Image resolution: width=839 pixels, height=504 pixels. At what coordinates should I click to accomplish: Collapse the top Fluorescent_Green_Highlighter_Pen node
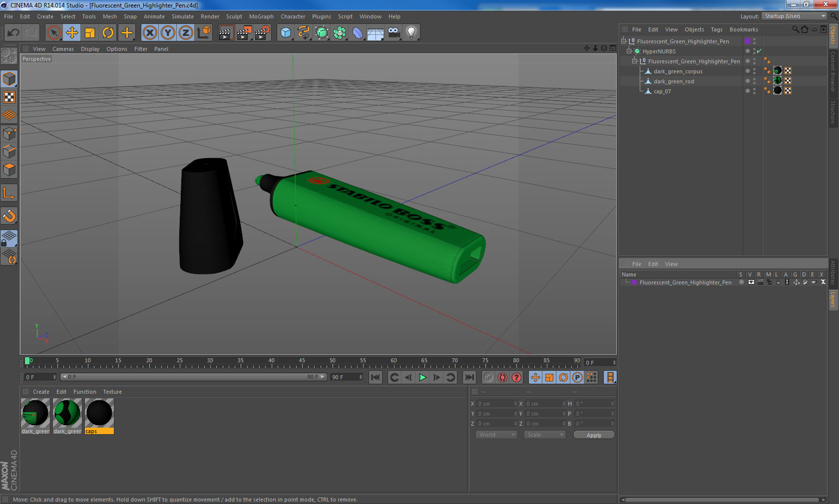click(x=624, y=41)
